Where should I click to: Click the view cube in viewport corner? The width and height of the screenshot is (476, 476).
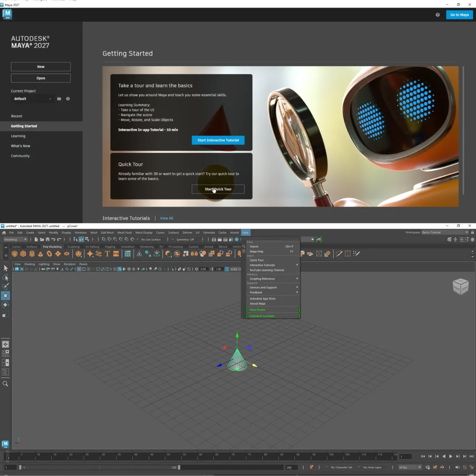coord(461,286)
